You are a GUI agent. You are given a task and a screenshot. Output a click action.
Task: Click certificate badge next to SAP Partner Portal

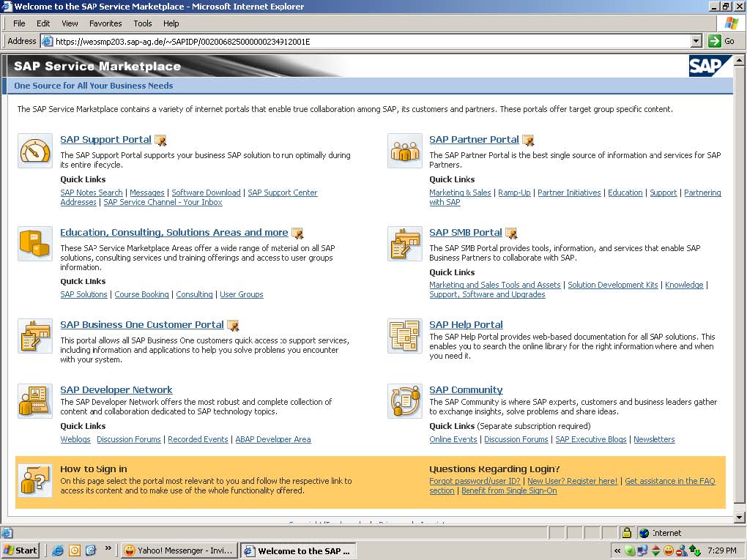[528, 140]
